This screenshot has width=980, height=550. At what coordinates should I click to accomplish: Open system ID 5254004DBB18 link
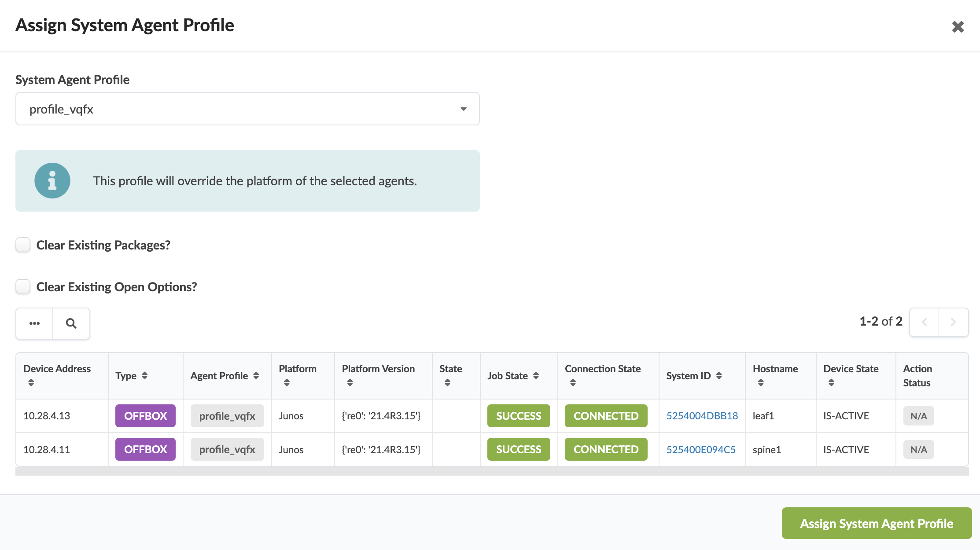(702, 416)
